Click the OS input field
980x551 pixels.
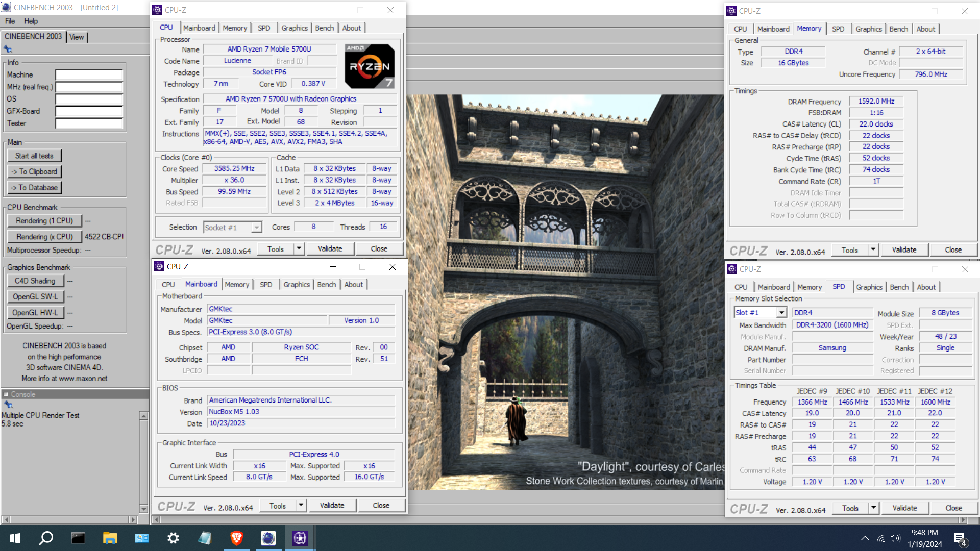tap(89, 99)
